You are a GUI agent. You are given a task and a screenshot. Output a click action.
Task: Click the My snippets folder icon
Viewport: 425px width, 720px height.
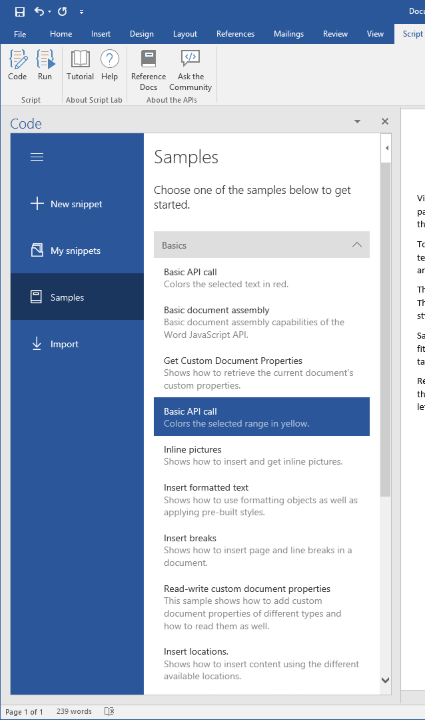pos(37,250)
